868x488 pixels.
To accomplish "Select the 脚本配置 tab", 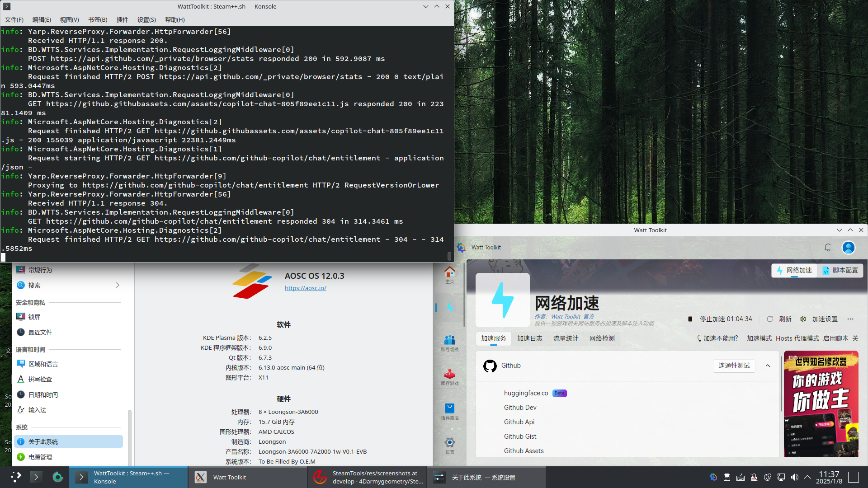I will tap(840, 270).
